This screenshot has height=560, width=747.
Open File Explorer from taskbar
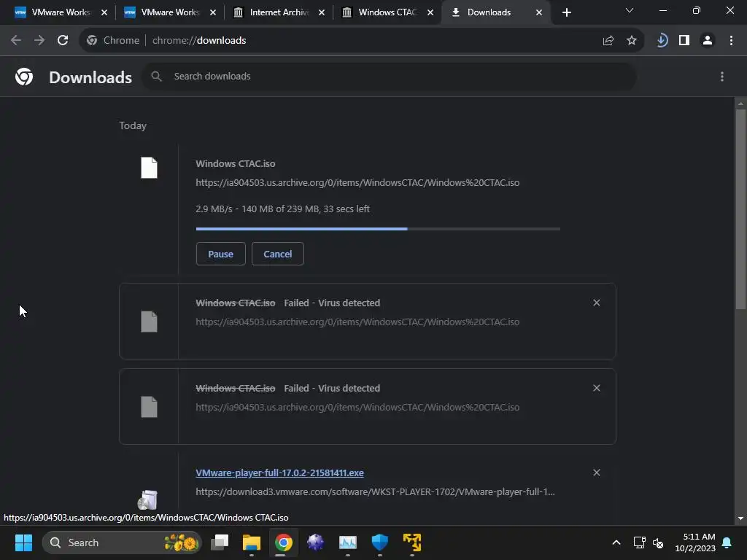(252, 542)
